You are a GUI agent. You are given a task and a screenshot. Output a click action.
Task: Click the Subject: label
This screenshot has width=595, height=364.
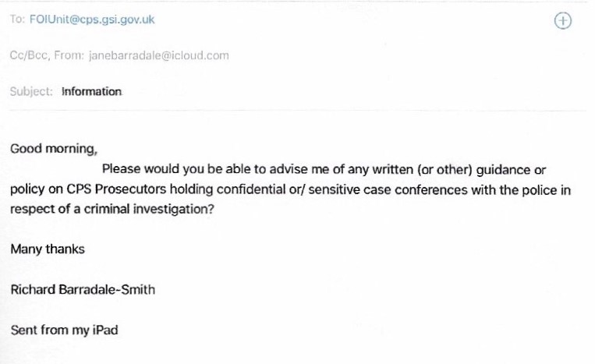pyautogui.click(x=31, y=91)
